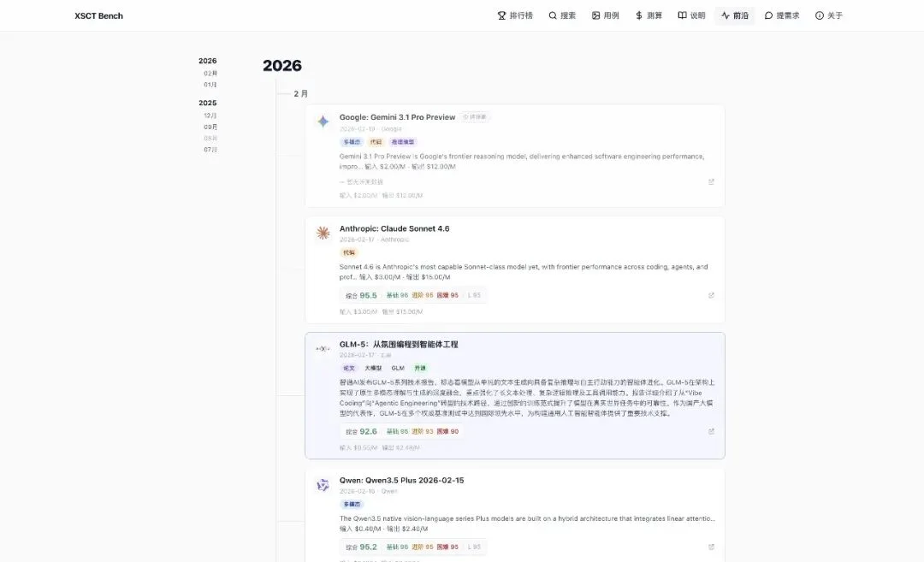
Task: Toggle the 开源 tag on the GLM-5 card
Action: [x=423, y=368]
